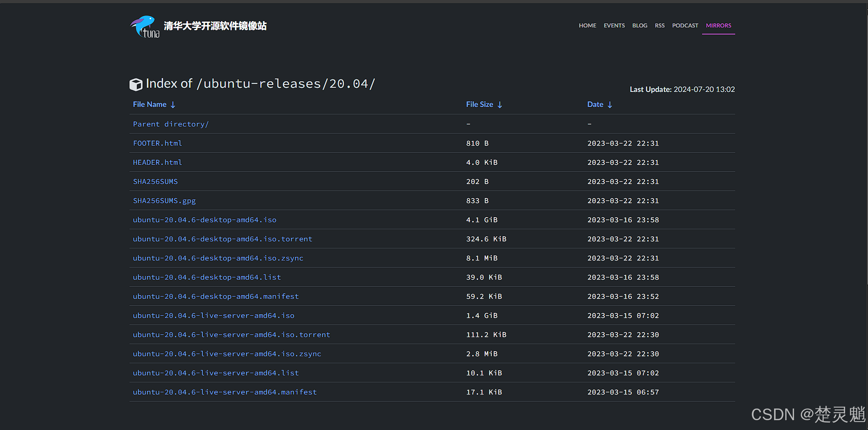Open the PODCAST nav item
This screenshot has width=868, height=430.
685,26
